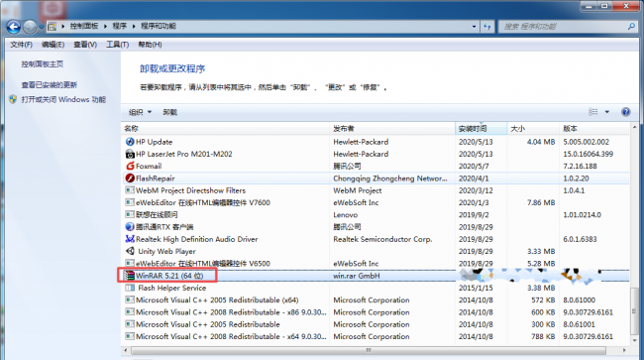Open the 文件(F) menu

22,45
